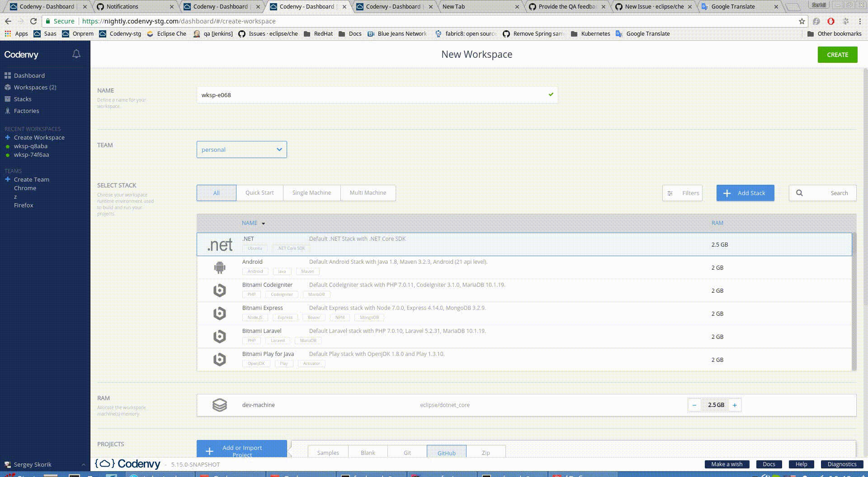Screen dimensions: 868x477
Task: Click the Add Stack button
Action: [x=745, y=193]
